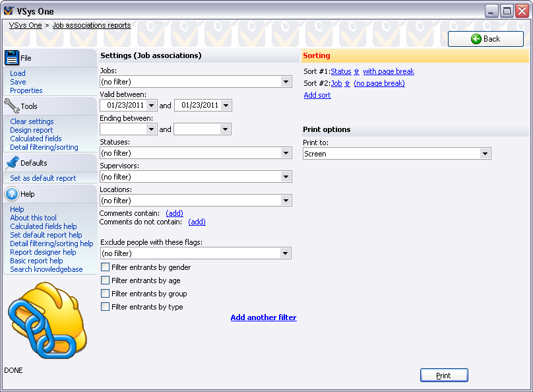Click the Back button

486,39
